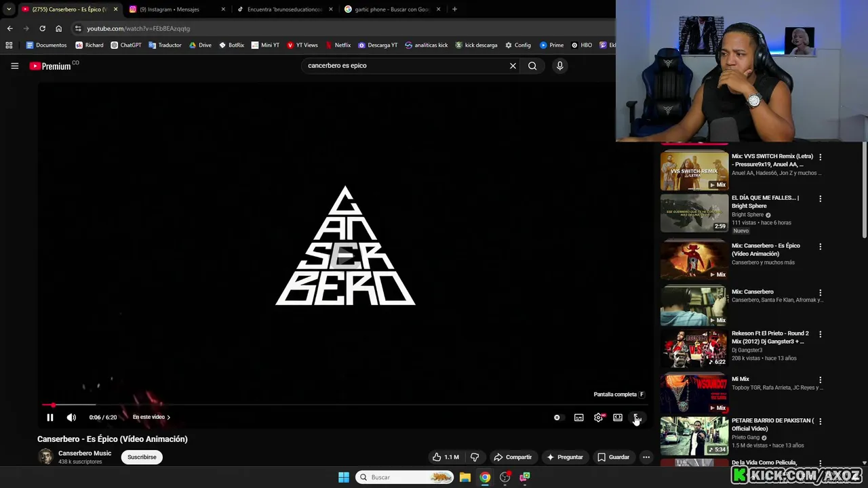Toggle subtitles in the video player

point(578,418)
